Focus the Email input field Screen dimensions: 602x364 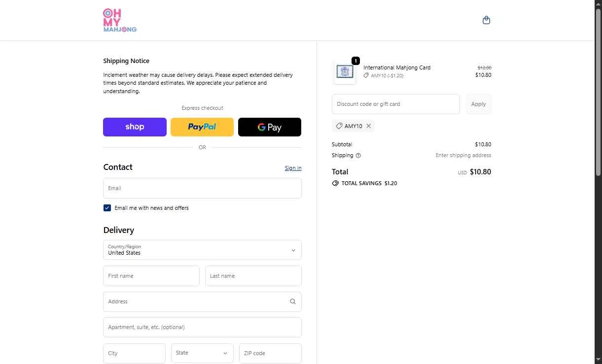pos(202,188)
